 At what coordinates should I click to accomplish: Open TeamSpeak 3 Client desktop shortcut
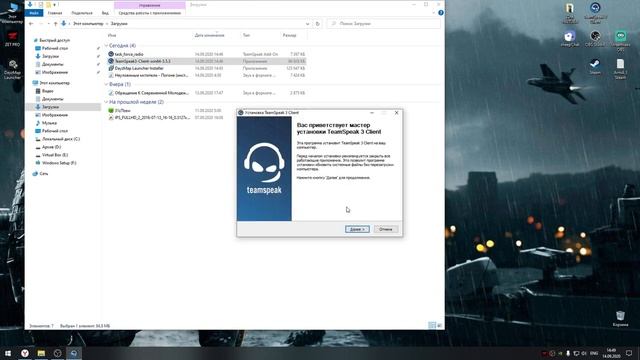click(x=595, y=12)
